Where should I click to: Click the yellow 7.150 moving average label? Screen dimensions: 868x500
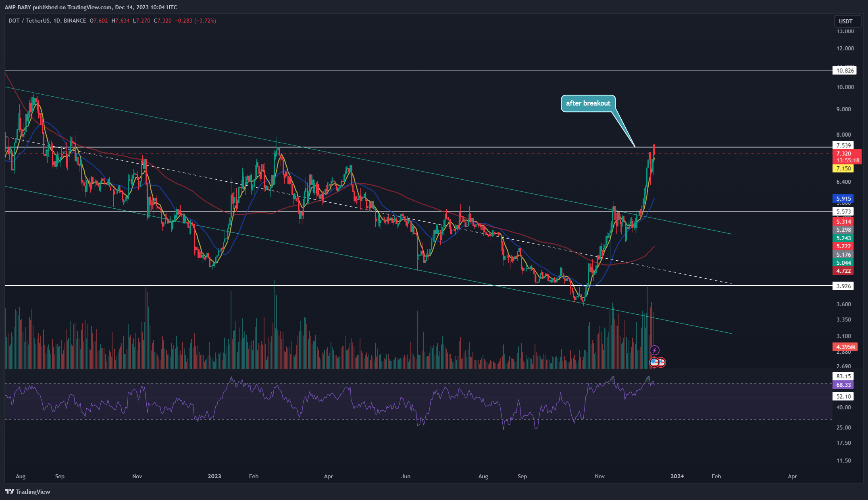(843, 168)
